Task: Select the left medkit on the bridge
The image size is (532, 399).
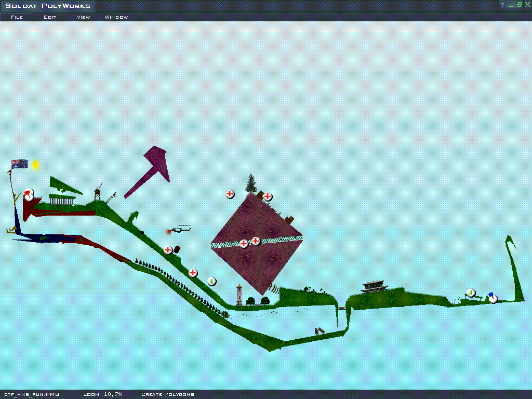Action: (x=244, y=243)
